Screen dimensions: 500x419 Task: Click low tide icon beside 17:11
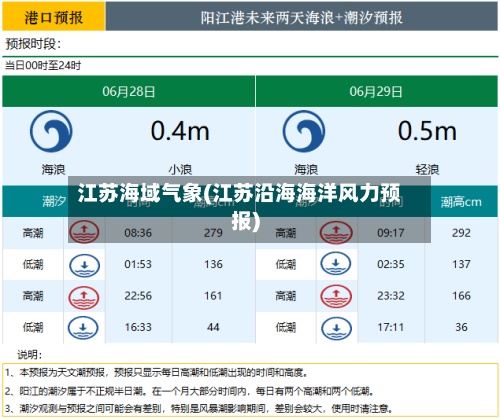point(336,328)
